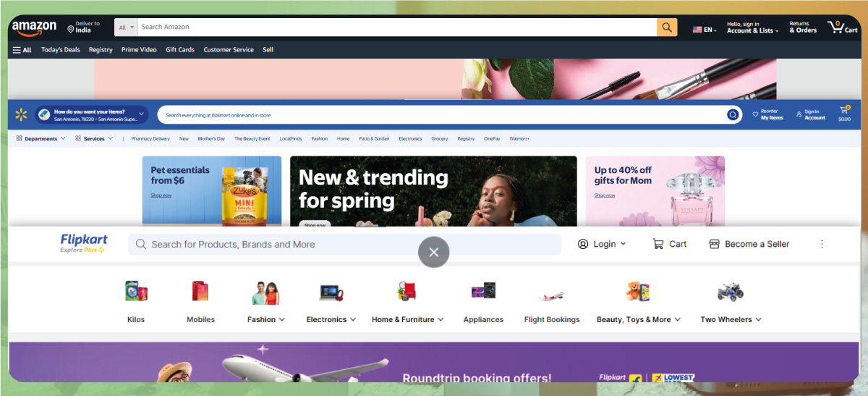
Task: Click Beauty, Toys & More teddy image
Action: click(x=638, y=292)
